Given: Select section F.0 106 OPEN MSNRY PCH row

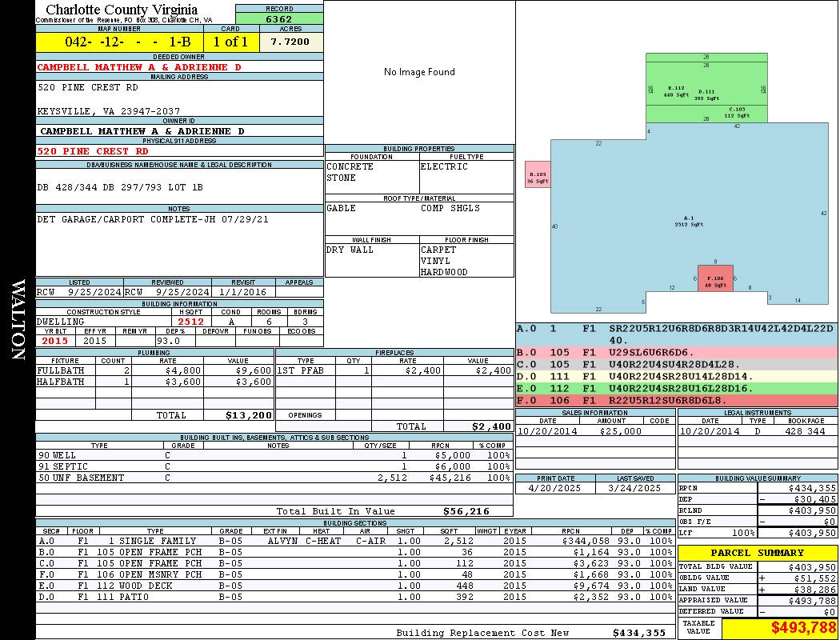Looking at the screenshot, I should 355,574.
